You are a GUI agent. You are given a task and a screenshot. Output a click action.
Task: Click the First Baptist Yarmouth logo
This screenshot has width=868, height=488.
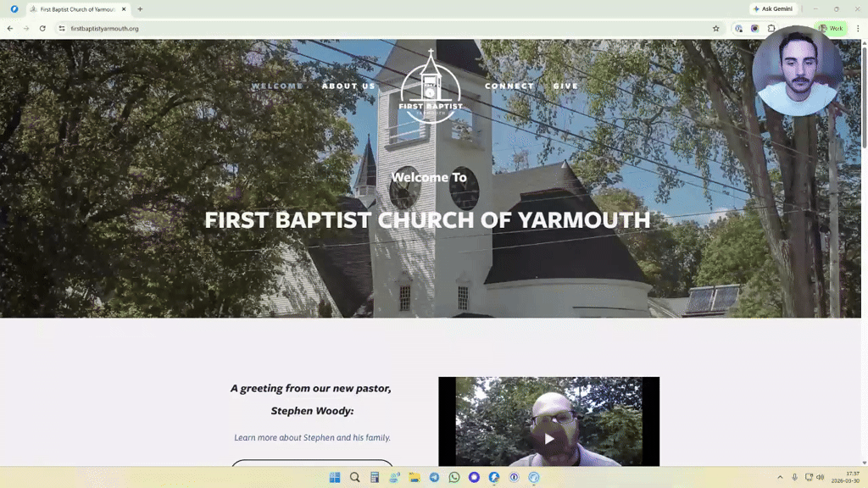[x=431, y=86]
